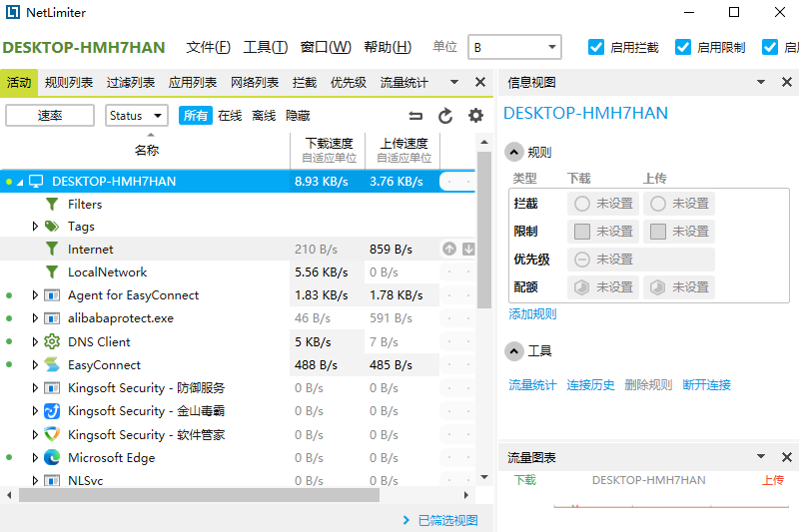Open the Status dropdown filter
The image size is (799, 532).
coord(136,116)
